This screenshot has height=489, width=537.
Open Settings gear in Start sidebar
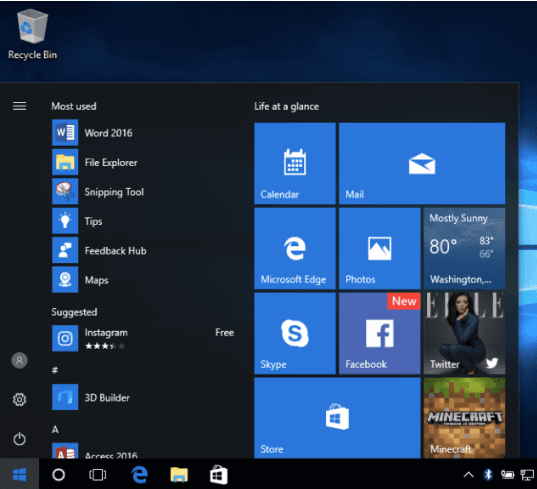(20, 399)
